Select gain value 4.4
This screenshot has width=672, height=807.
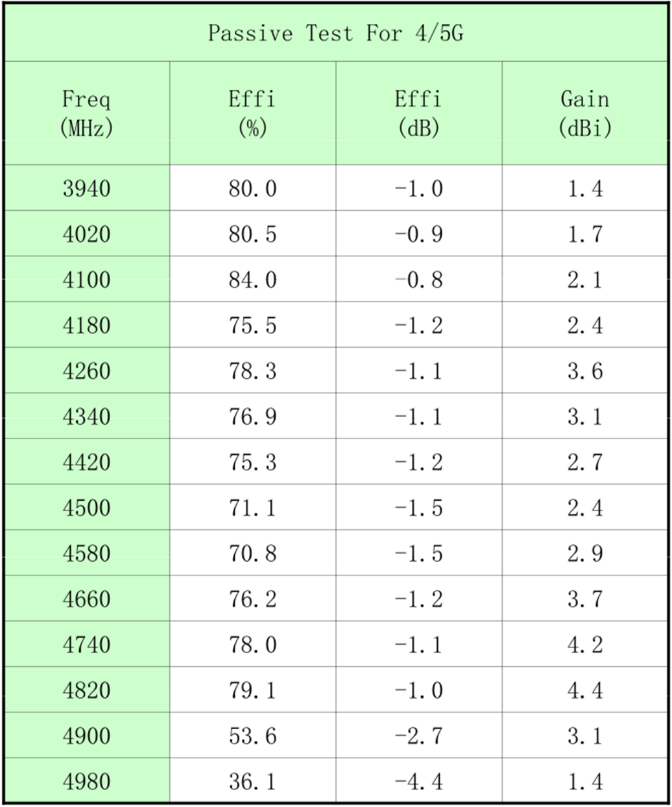pyautogui.click(x=585, y=690)
